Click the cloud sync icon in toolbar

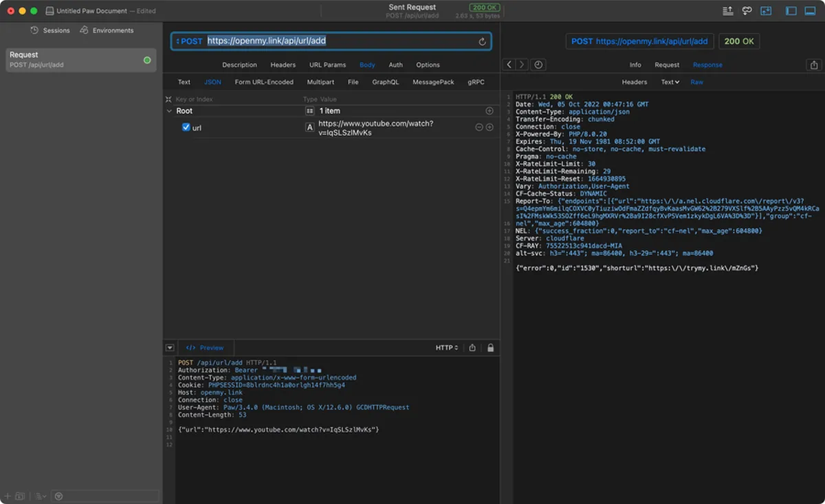click(x=747, y=11)
